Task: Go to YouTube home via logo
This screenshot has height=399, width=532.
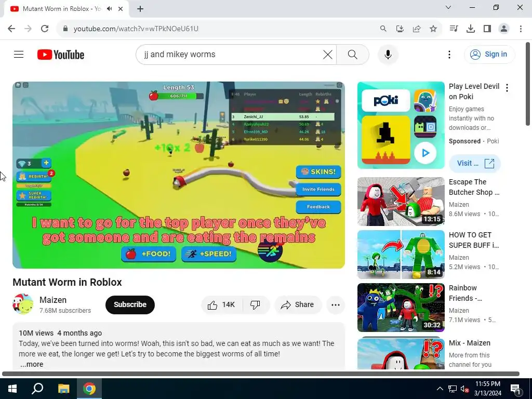Action: 61,55
